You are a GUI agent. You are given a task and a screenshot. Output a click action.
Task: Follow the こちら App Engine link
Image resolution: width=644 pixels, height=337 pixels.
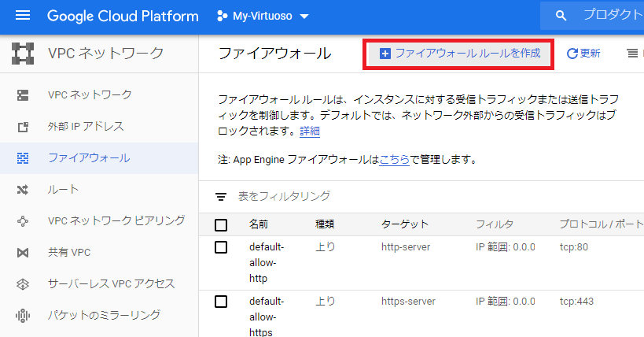tap(394, 160)
